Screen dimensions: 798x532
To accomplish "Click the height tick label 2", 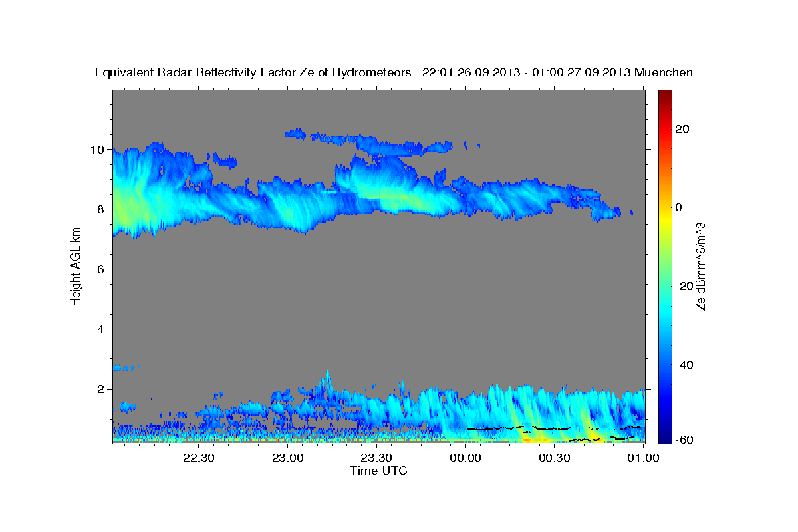I will 99,388.
